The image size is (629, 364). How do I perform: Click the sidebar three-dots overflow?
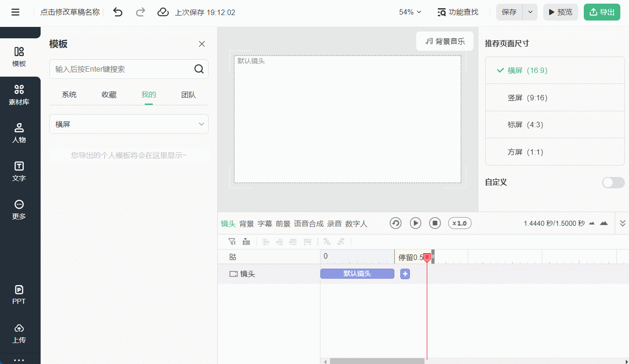19,360
